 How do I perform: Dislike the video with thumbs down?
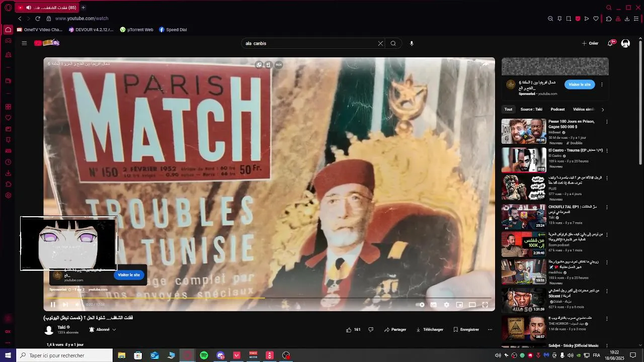[x=371, y=330]
